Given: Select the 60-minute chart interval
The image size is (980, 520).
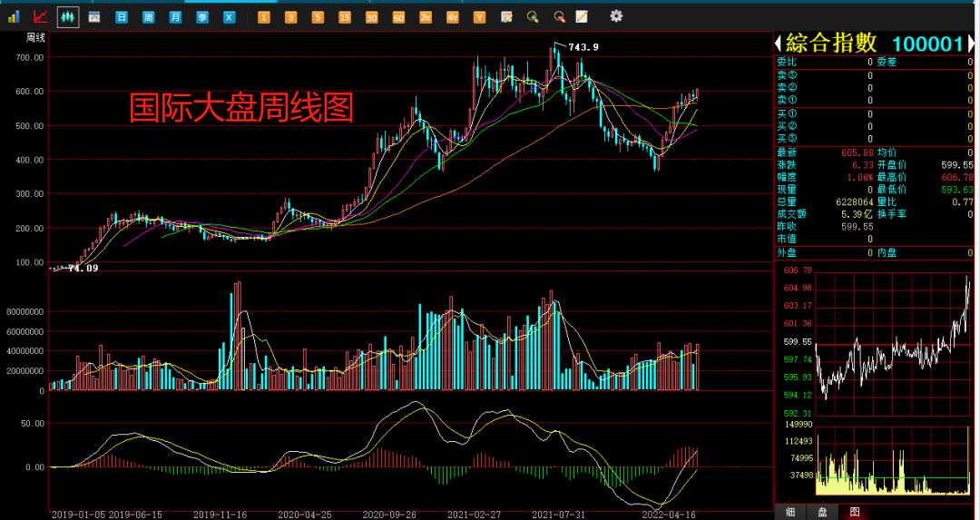Looking at the screenshot, I should pos(398,17).
